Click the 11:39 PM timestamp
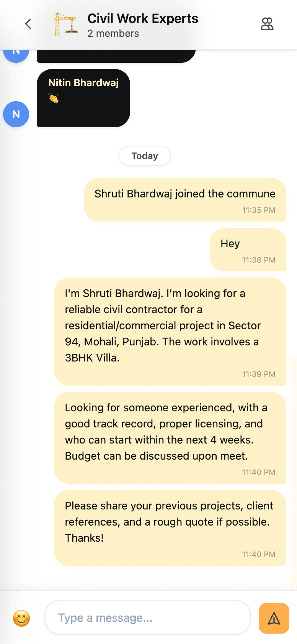Screen dimensions: 297x644 point(258,374)
